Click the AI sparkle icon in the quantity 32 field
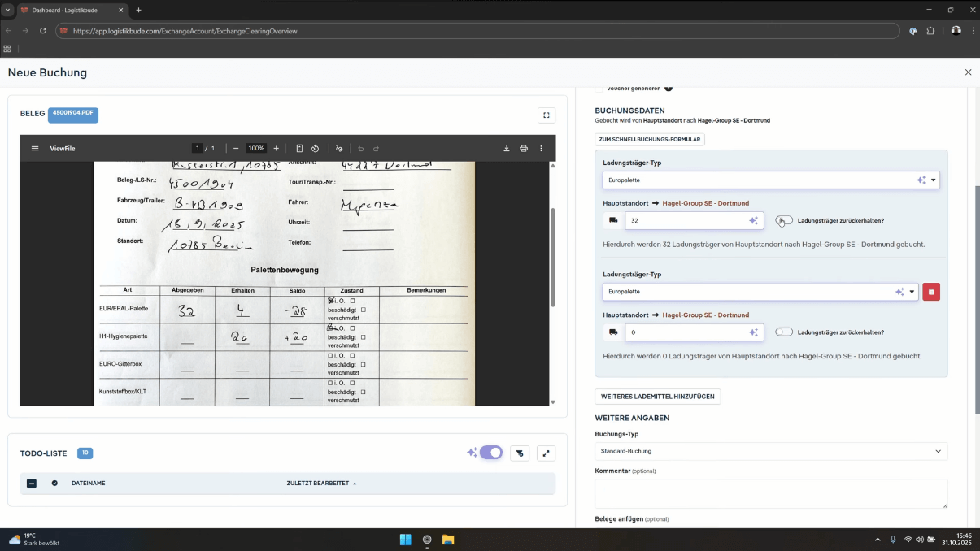 (x=754, y=220)
